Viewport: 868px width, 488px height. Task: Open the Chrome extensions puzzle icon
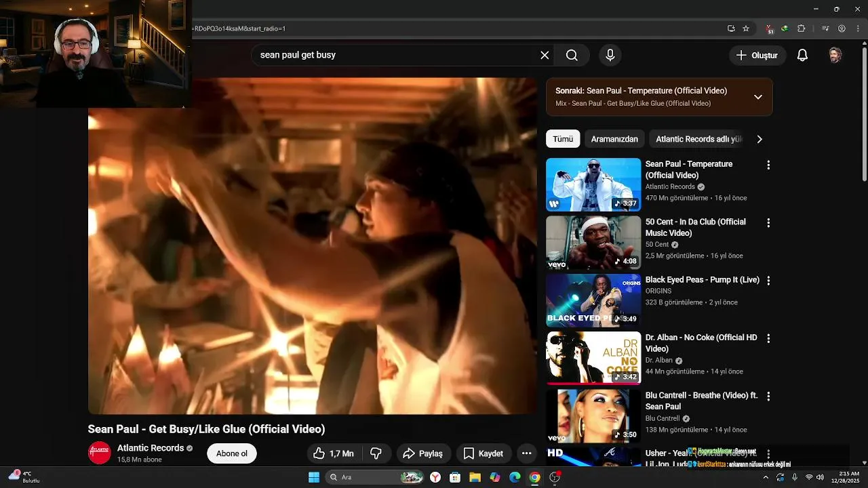point(801,28)
